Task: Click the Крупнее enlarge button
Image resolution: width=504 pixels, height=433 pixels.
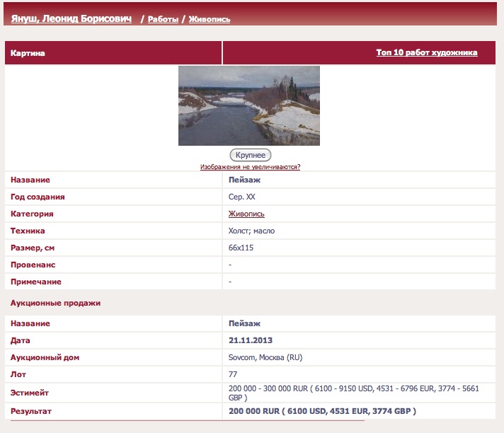Action: point(251,155)
